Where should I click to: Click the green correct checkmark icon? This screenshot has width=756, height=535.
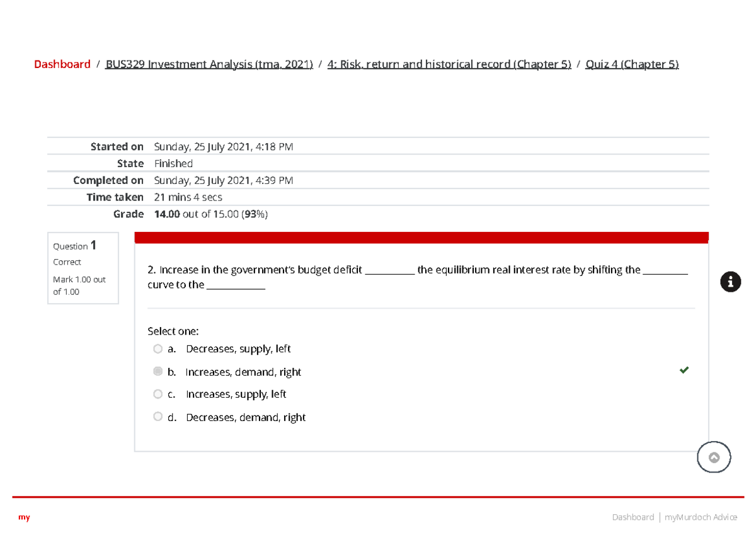pos(684,371)
